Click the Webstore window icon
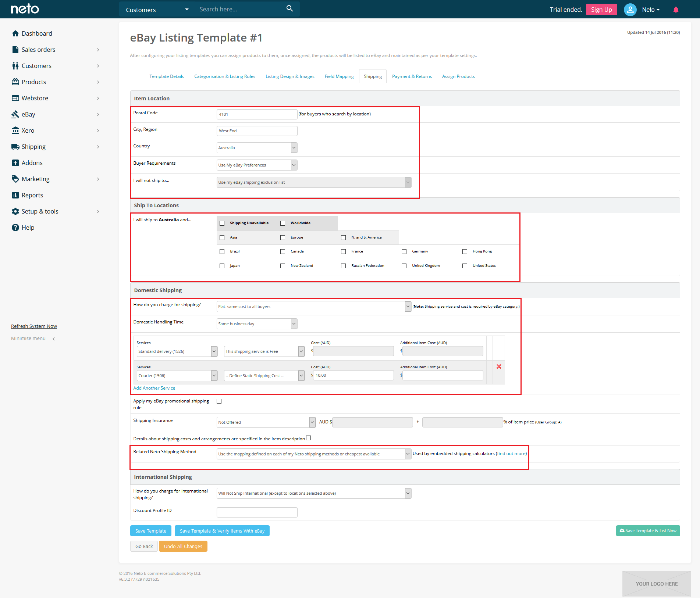 pos(15,98)
